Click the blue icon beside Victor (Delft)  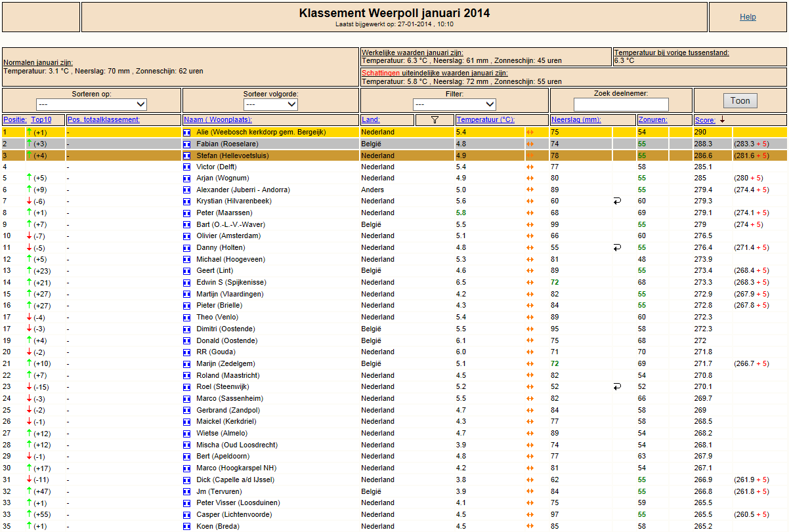(x=187, y=167)
